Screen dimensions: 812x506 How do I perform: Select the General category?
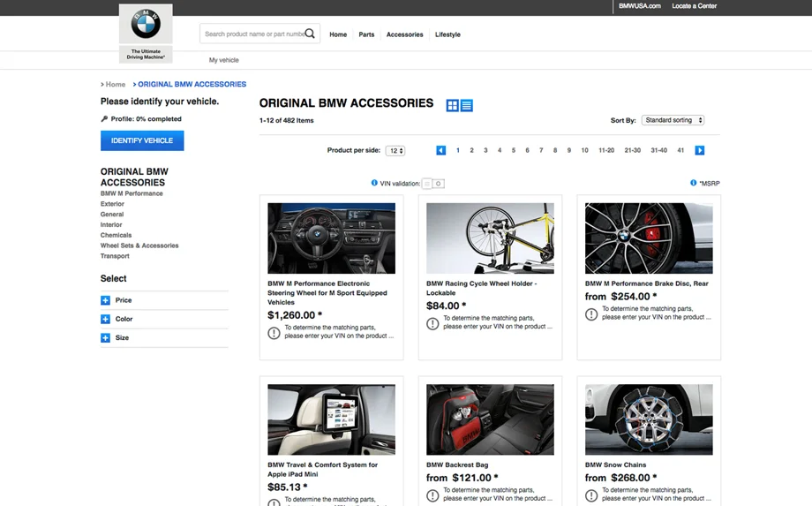(112, 215)
